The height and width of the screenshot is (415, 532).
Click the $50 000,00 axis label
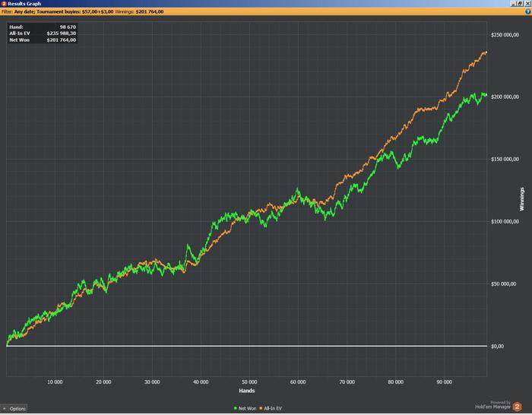503,284
